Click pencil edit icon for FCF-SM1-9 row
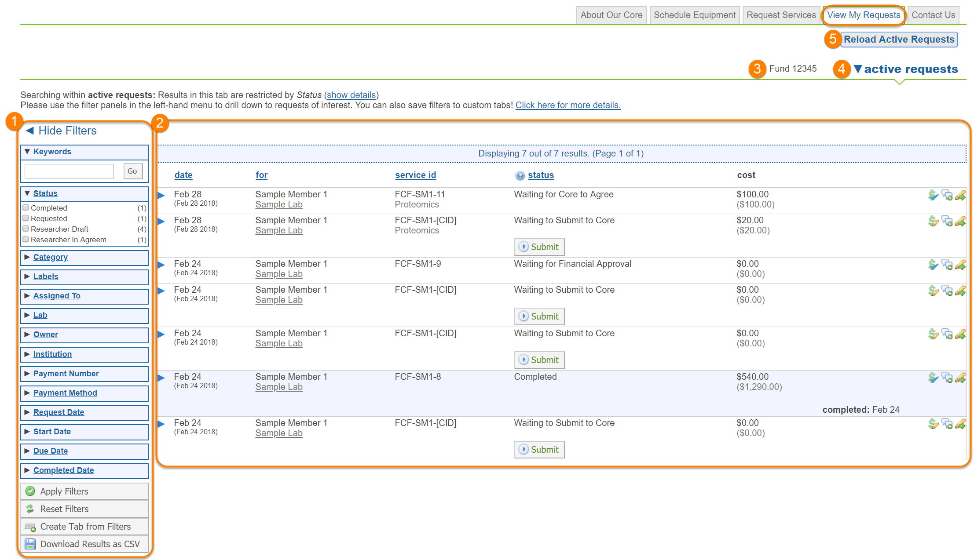974x560 pixels. [x=960, y=265]
